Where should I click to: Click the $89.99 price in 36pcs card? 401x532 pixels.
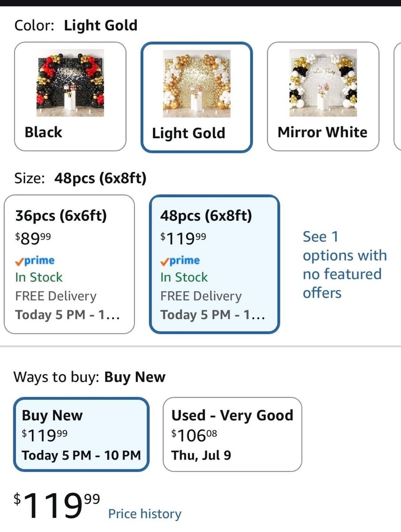point(33,238)
